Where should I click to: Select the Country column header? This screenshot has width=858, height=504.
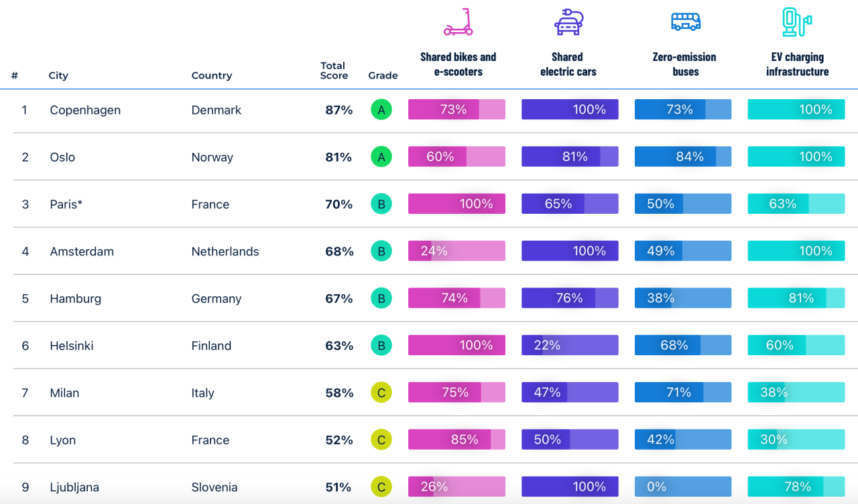click(212, 76)
